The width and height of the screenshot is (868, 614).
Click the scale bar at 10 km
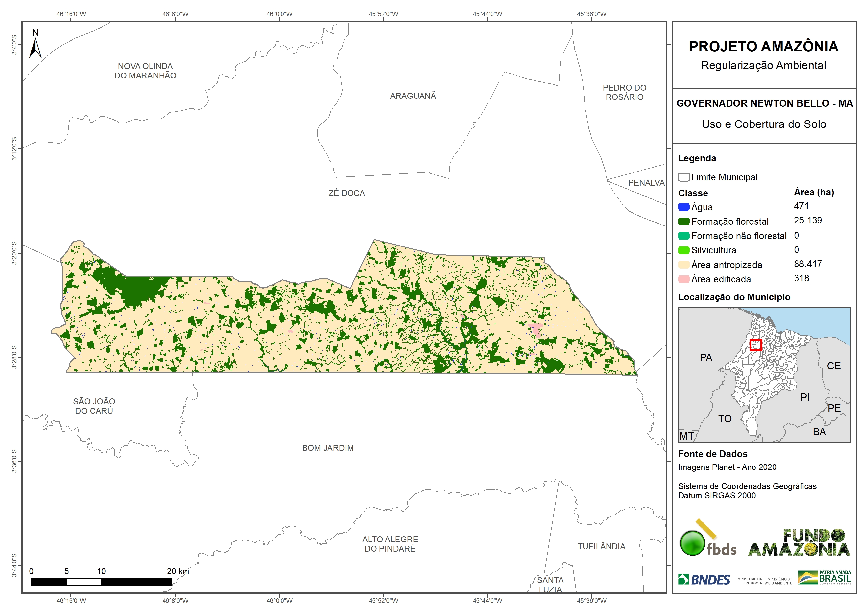pos(101,582)
